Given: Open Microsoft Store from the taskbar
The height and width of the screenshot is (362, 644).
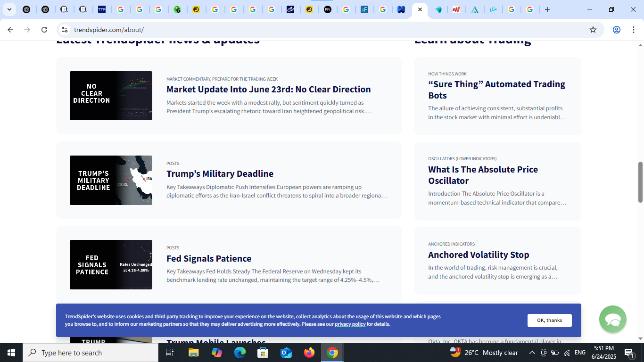Looking at the screenshot, I should (263, 353).
